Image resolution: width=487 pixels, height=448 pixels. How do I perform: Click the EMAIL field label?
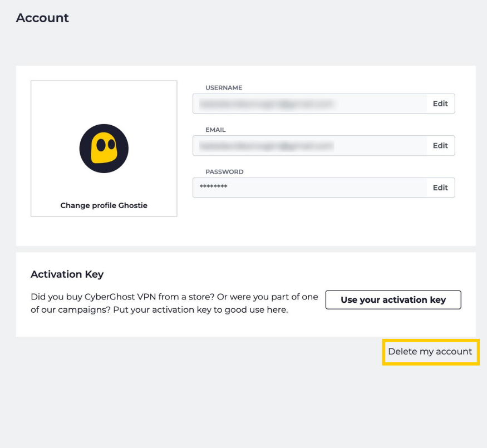click(215, 130)
